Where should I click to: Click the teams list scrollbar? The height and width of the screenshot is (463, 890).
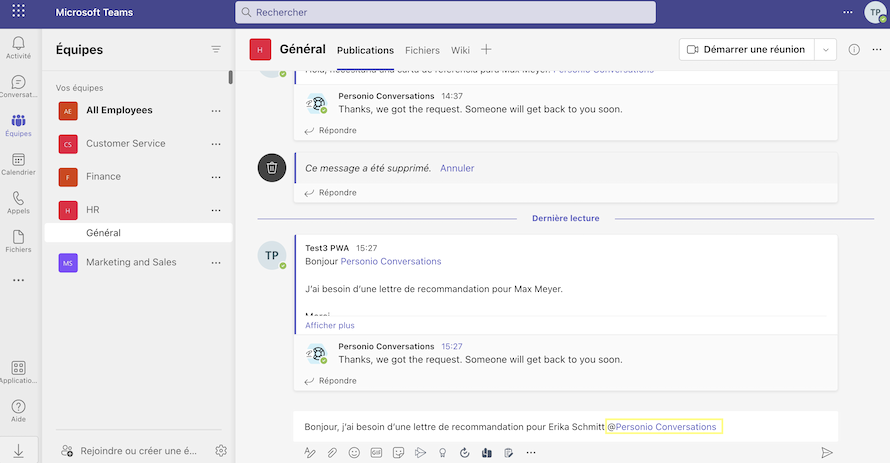pyautogui.click(x=230, y=77)
